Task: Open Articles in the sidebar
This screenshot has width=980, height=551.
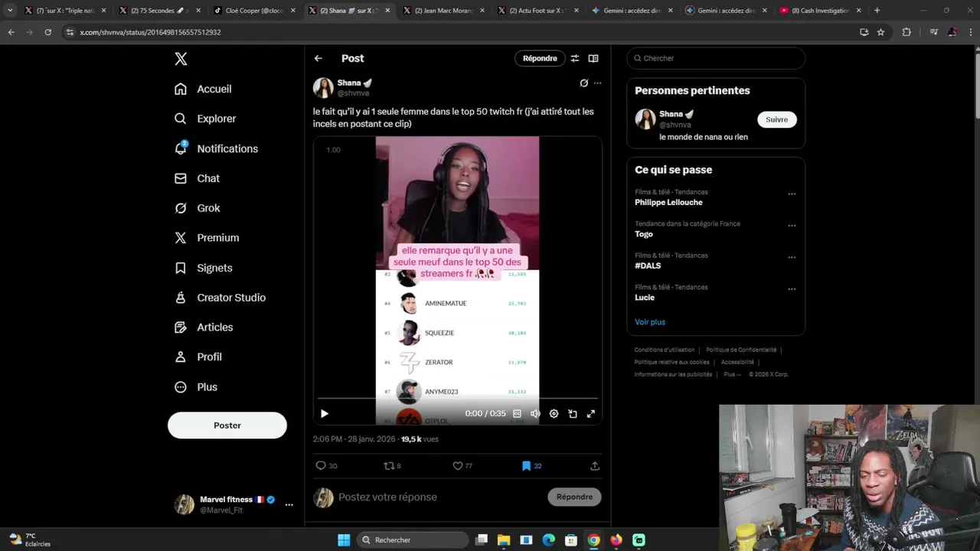Action: [204, 328]
